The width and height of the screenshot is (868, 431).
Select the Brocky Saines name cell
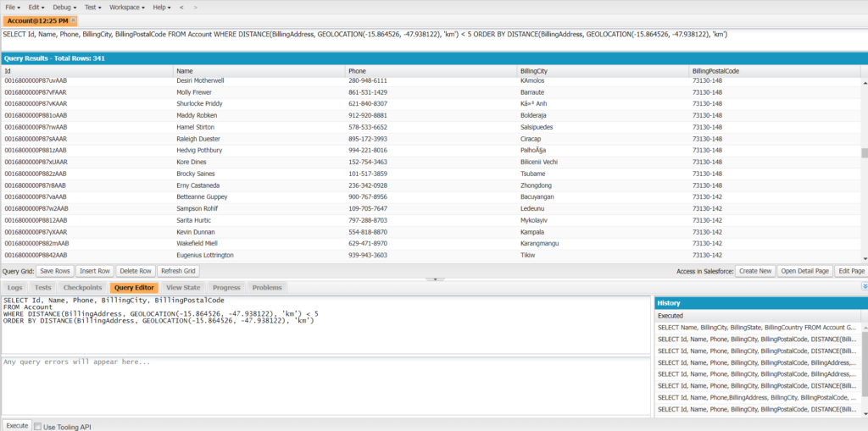(259, 174)
